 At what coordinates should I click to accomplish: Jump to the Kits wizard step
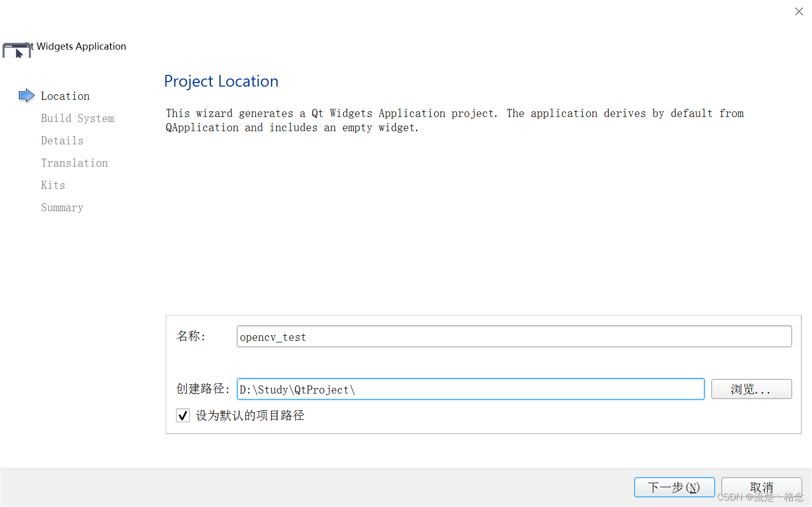click(x=53, y=185)
